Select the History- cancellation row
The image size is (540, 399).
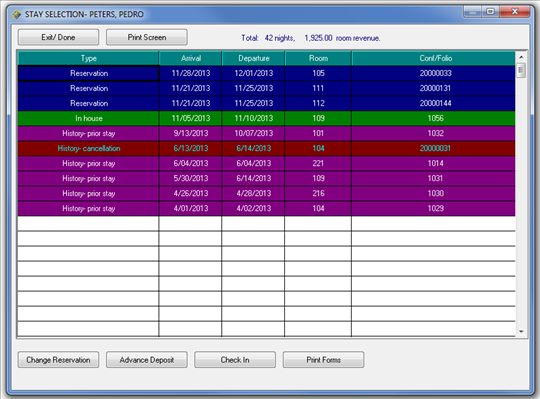pos(267,148)
